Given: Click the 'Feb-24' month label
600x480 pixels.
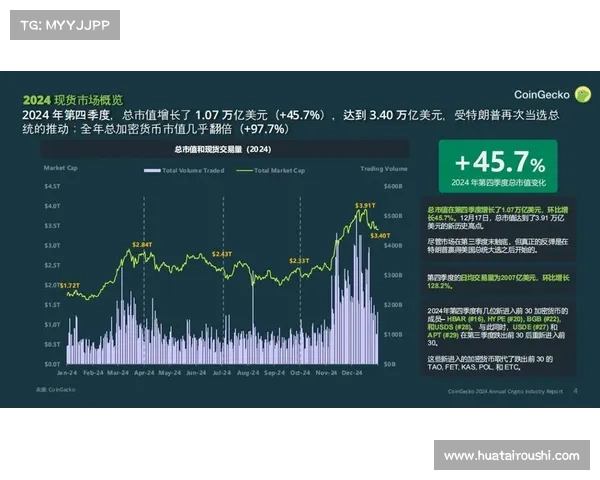Looking at the screenshot, I should coord(93,372).
